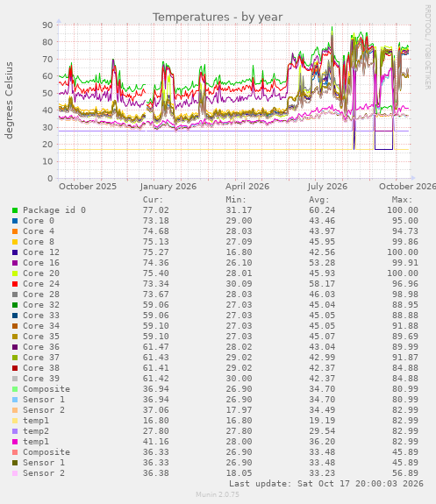Click the salmon Composite legend swatch
Screen dimensions: 436x504
(15, 452)
